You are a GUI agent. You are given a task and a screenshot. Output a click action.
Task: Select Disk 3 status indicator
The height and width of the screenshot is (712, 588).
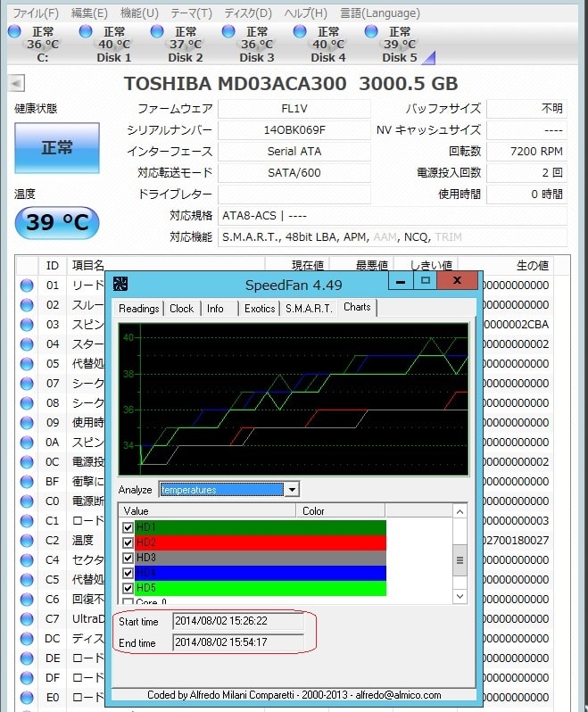click(228, 32)
